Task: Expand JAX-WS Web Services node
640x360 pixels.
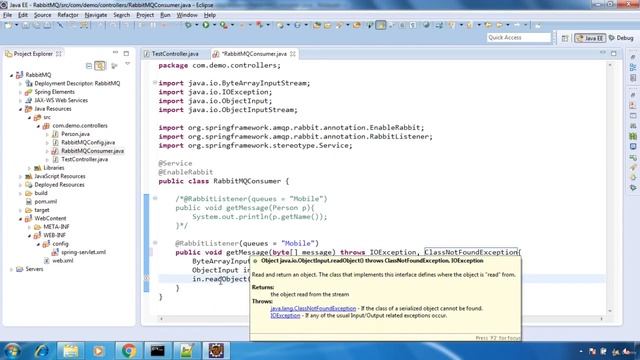Action: (x=20, y=100)
